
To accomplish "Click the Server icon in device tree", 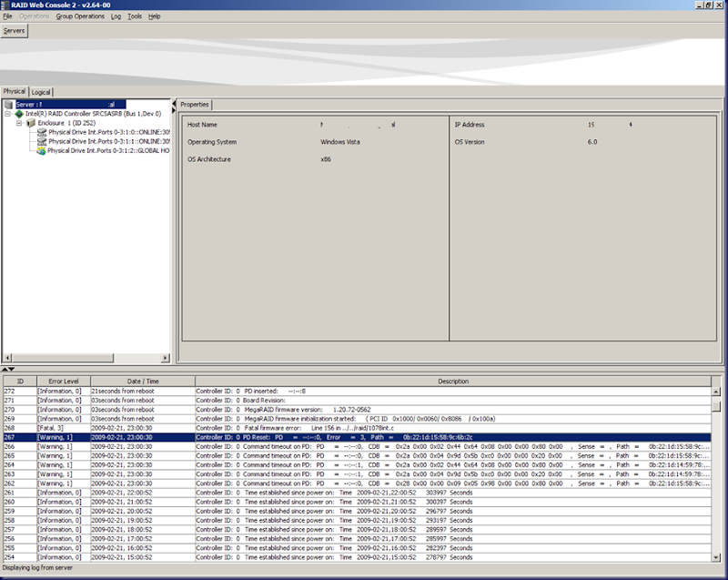I will click(x=8, y=105).
